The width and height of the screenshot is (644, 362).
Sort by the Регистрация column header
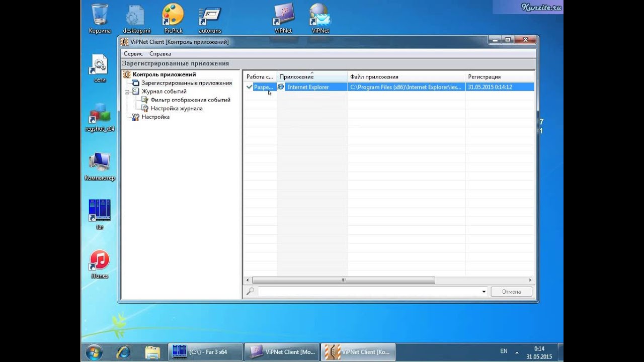(500, 77)
